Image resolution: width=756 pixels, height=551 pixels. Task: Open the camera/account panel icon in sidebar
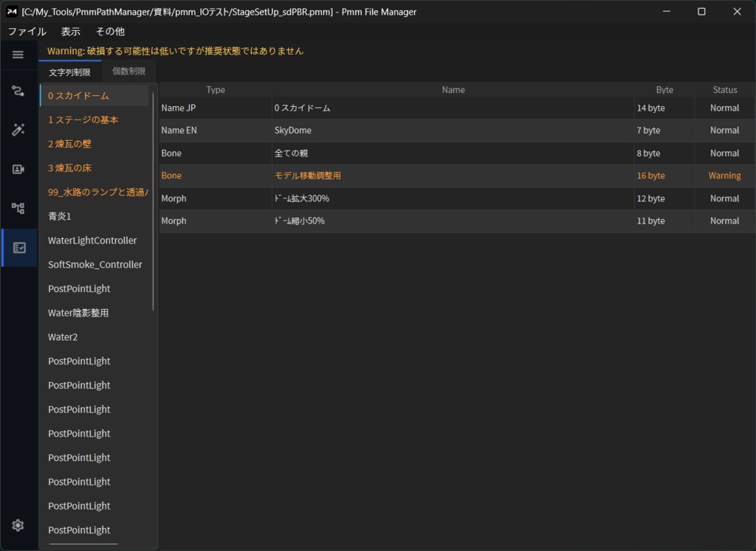[x=18, y=169]
